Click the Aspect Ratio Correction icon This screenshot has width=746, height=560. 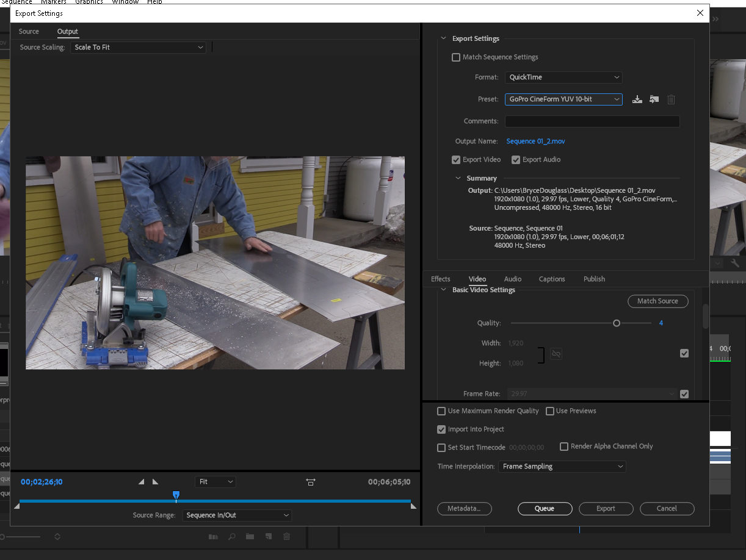[x=311, y=482]
